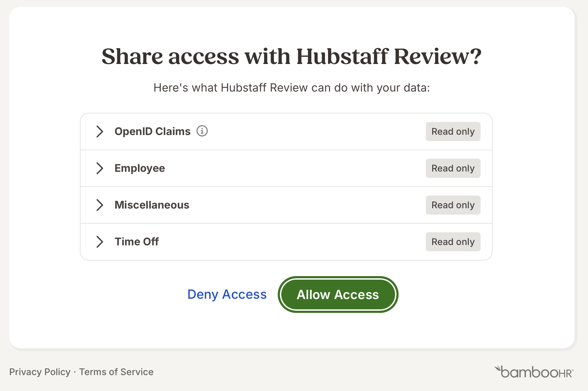This screenshot has width=588, height=391.
Task: Select the Employee row label
Action: coord(140,168)
